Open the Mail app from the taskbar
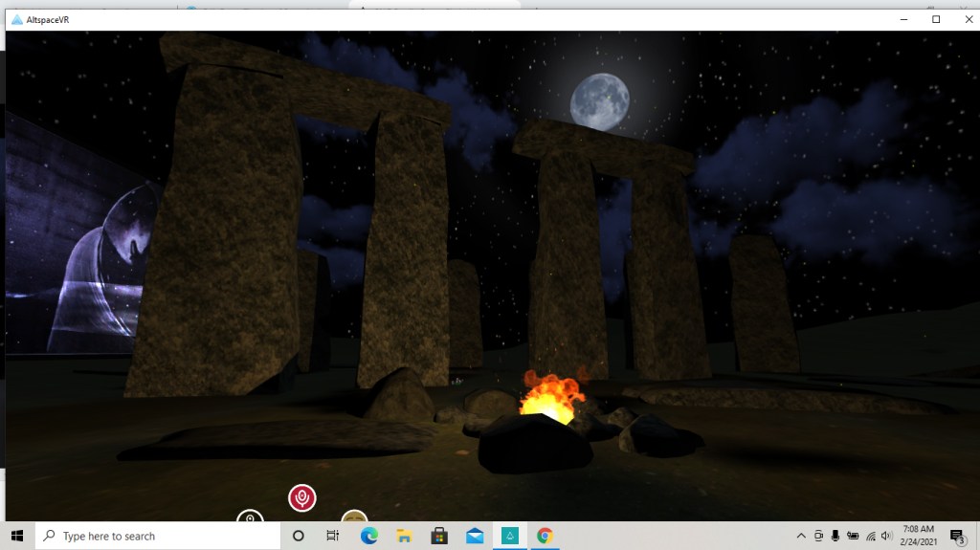This screenshot has height=550, width=980. pos(475,536)
